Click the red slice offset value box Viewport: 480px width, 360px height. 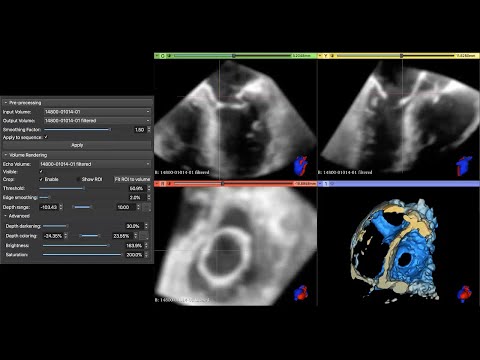click(304, 184)
